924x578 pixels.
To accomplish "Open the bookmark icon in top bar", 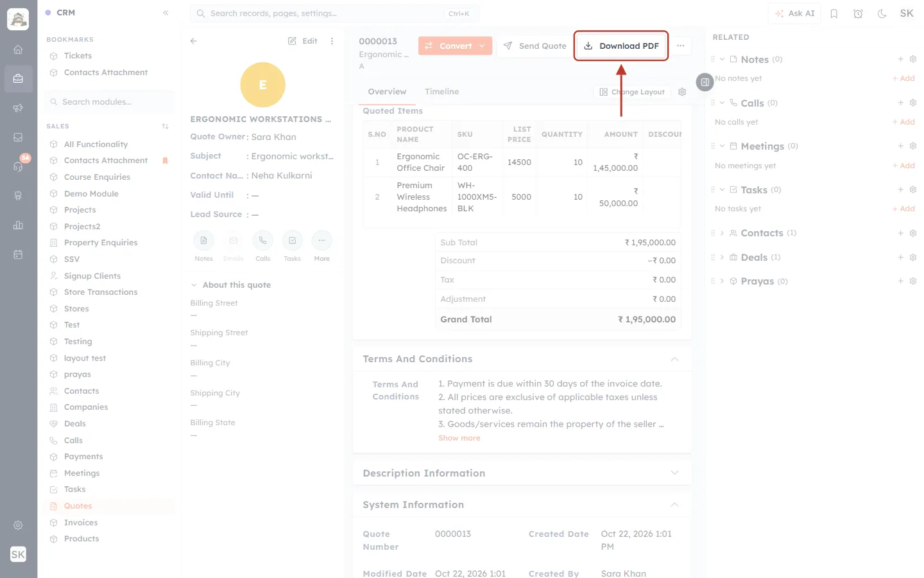I will (834, 13).
